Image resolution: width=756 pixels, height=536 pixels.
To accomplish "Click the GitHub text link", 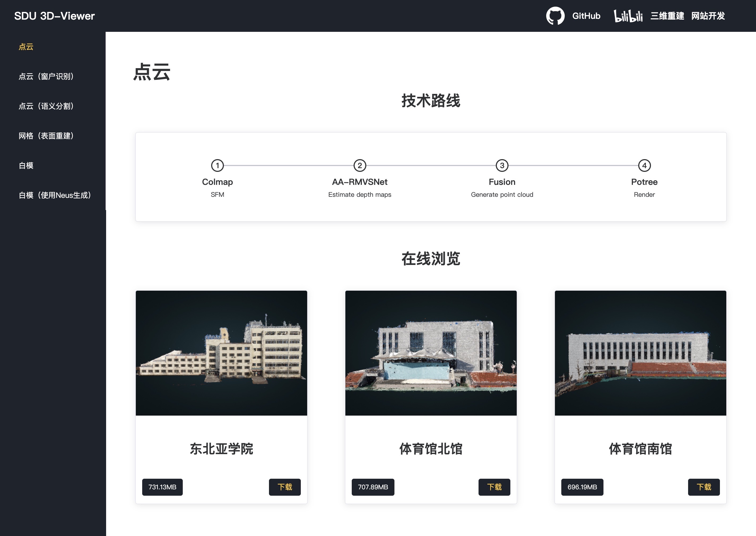I will coord(586,16).
